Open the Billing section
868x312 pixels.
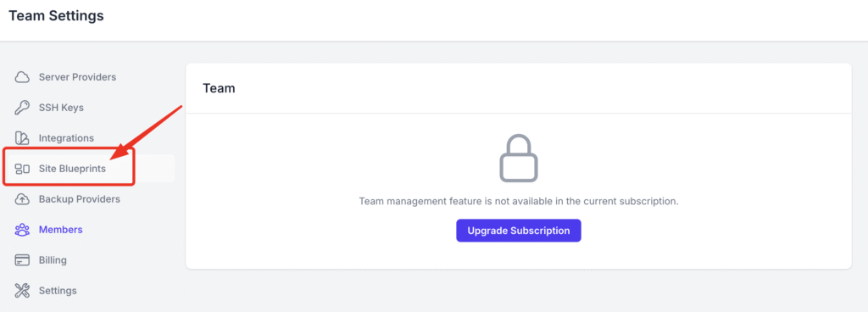pos(53,260)
